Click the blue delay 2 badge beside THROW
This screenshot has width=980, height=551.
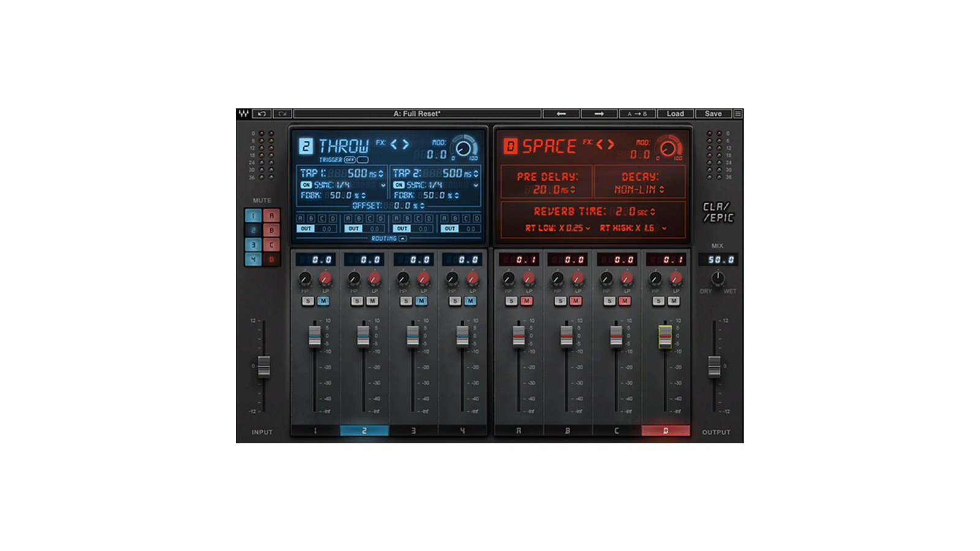(x=306, y=146)
